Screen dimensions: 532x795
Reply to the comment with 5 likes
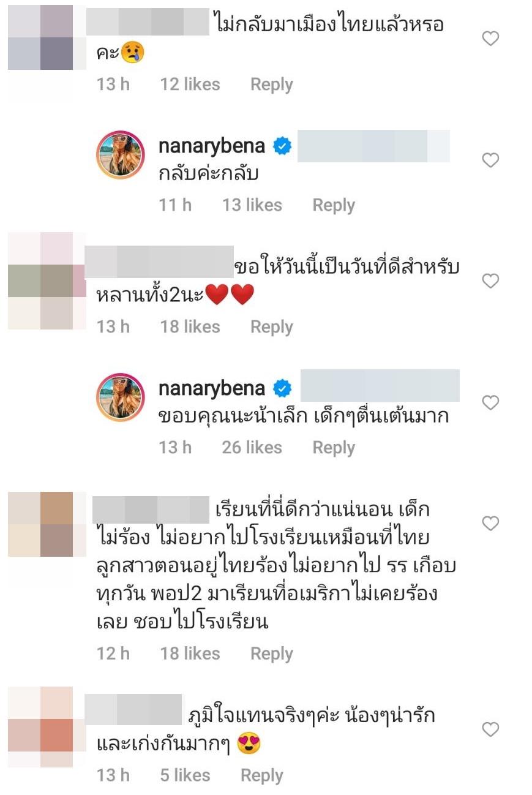click(262, 775)
